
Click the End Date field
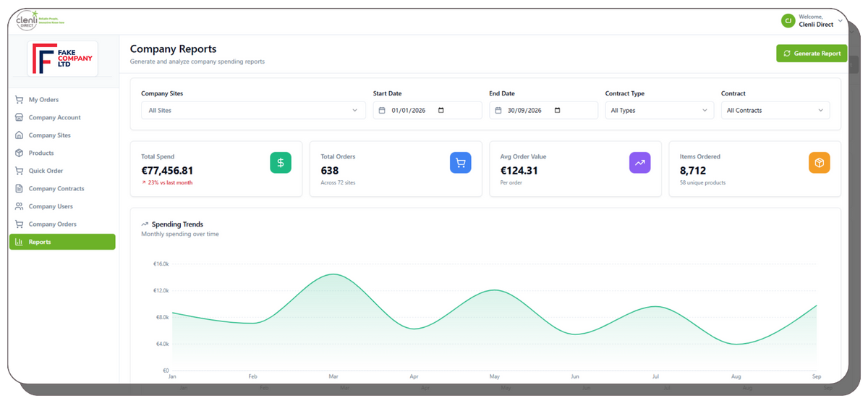point(543,111)
